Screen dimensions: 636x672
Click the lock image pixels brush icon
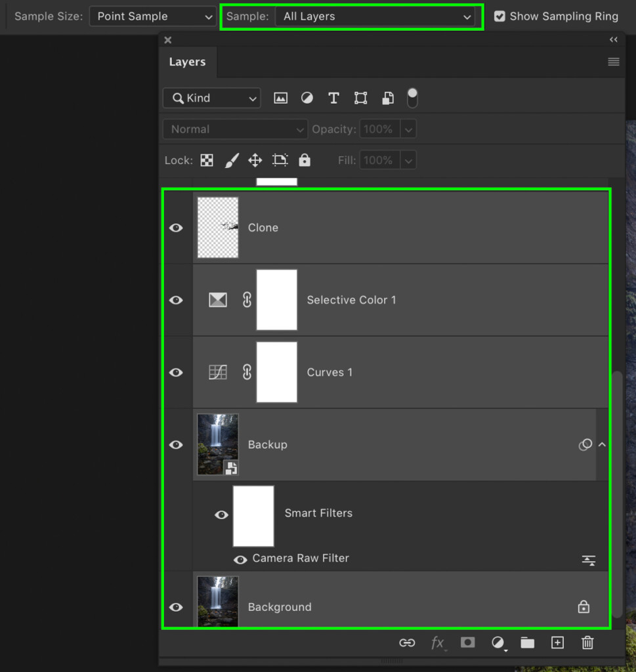click(x=231, y=160)
